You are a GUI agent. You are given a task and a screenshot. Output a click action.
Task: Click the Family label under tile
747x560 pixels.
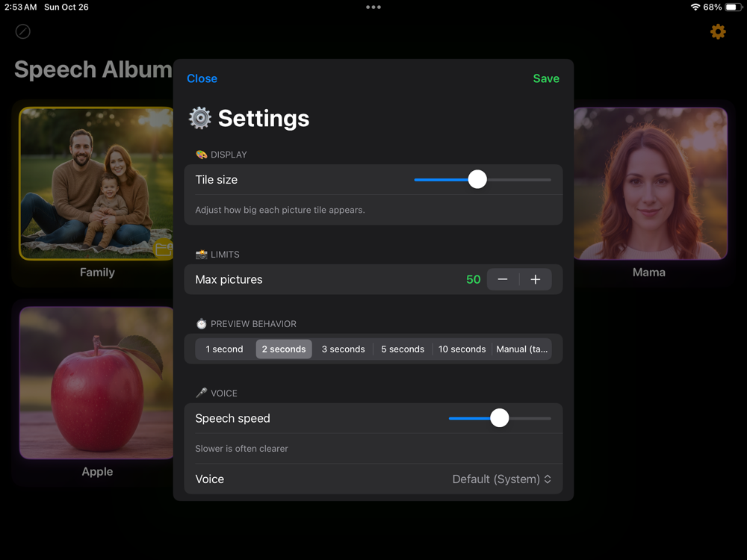click(x=97, y=273)
